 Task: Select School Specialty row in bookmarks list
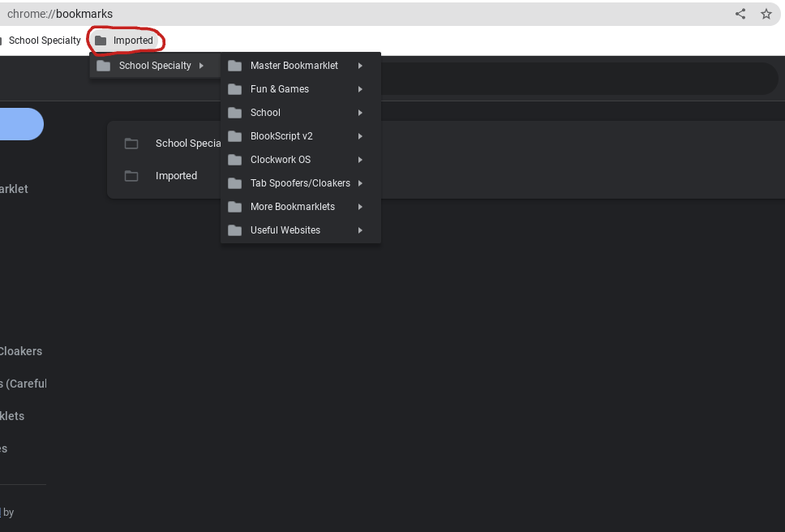445,144
